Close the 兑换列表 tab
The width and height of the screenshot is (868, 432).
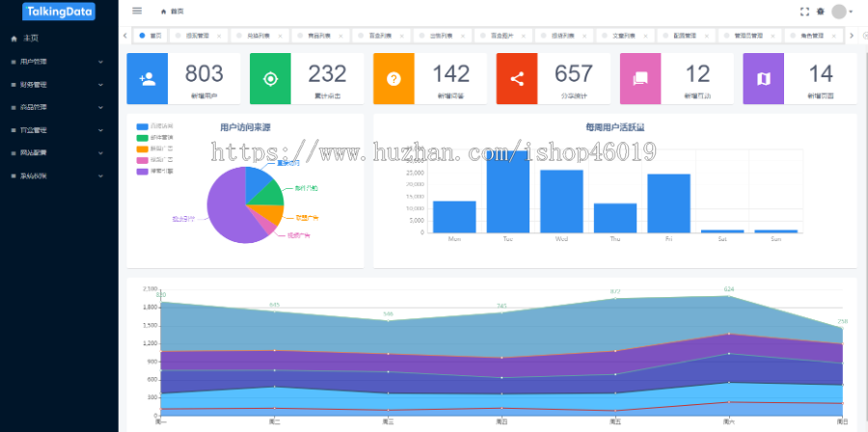[x=280, y=36]
